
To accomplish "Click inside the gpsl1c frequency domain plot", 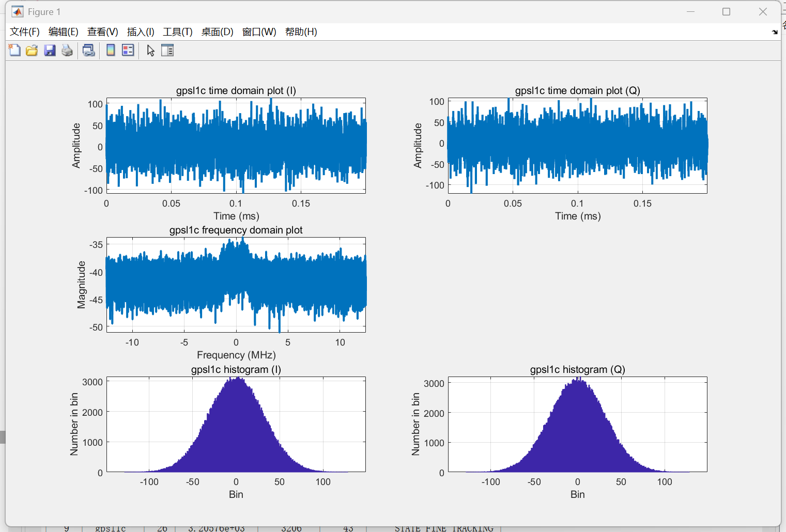I will pyautogui.click(x=236, y=285).
